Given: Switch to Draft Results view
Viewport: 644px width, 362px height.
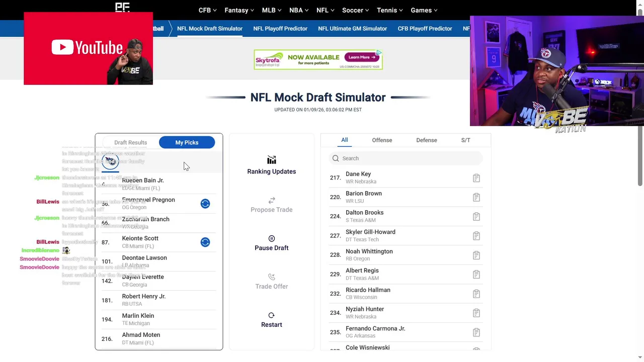Looking at the screenshot, I should point(131,143).
